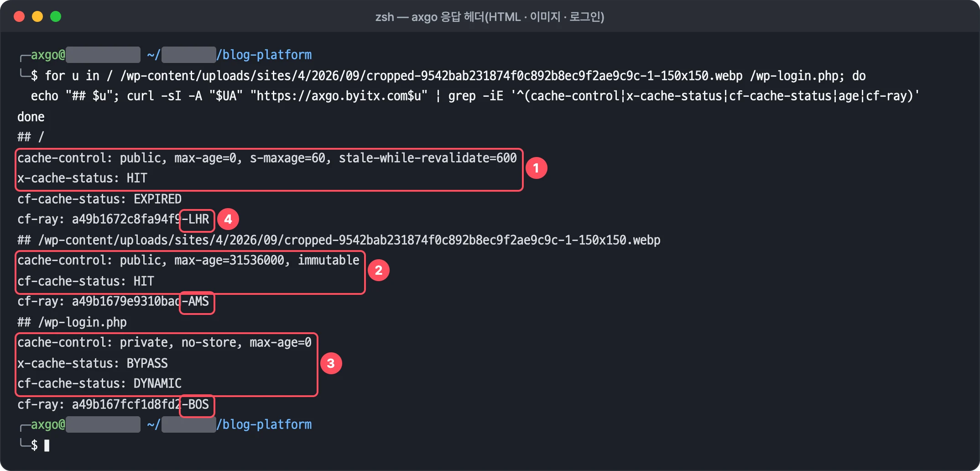Click the 'cf-cache-status: DYNAMIC' line

(99, 383)
